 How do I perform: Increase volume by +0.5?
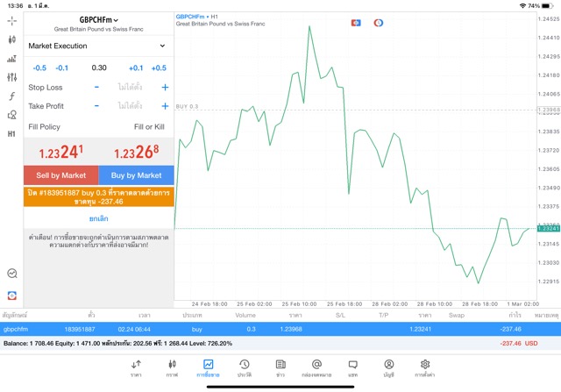pyautogui.click(x=159, y=68)
